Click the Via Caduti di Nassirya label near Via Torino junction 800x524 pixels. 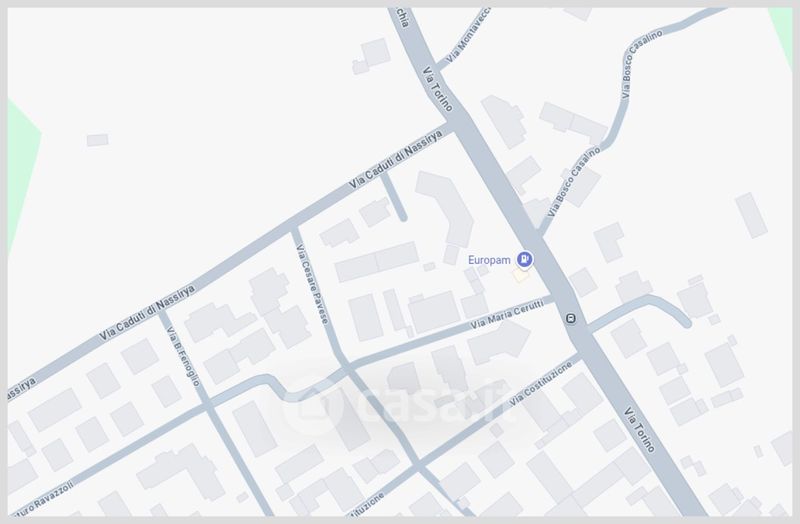396,159
